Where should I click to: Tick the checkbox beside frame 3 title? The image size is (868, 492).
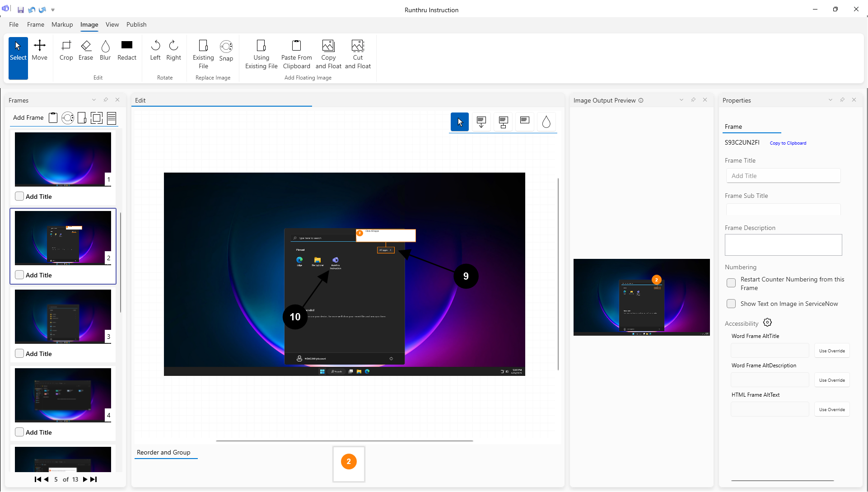pyautogui.click(x=19, y=353)
